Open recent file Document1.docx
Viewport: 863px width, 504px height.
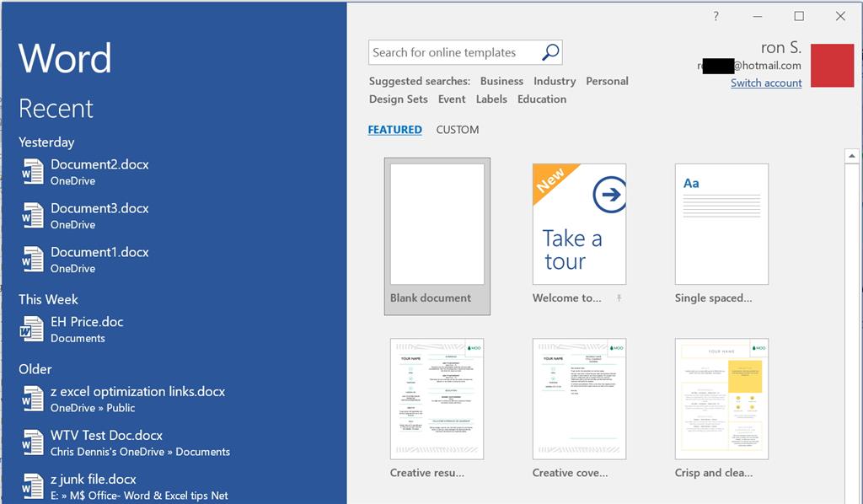(x=99, y=253)
